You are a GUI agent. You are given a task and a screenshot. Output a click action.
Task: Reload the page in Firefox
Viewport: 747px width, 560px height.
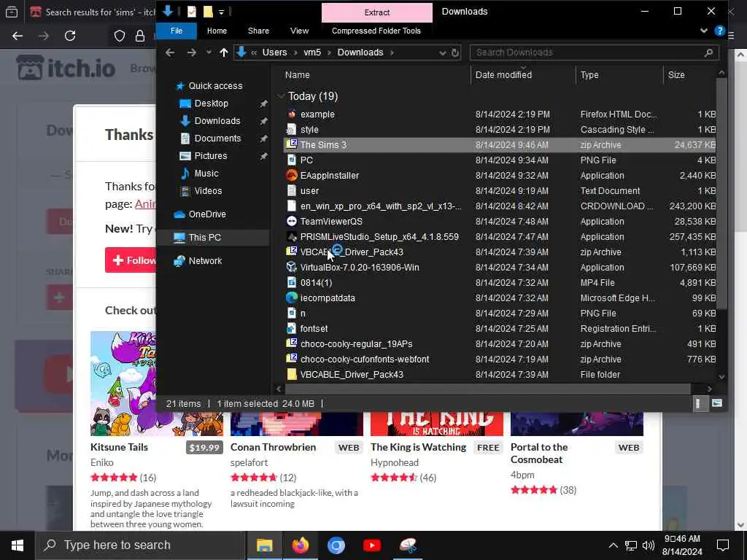point(70,36)
